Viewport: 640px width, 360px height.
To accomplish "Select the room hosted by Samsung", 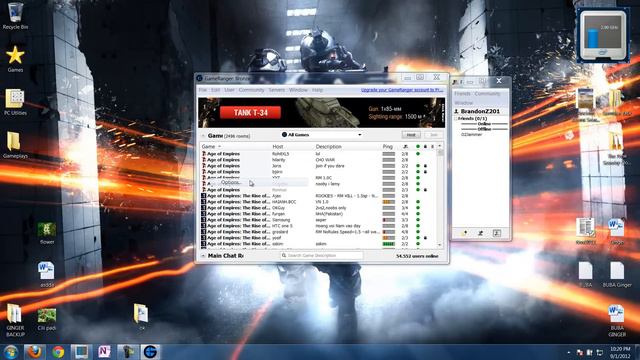I will (318, 220).
